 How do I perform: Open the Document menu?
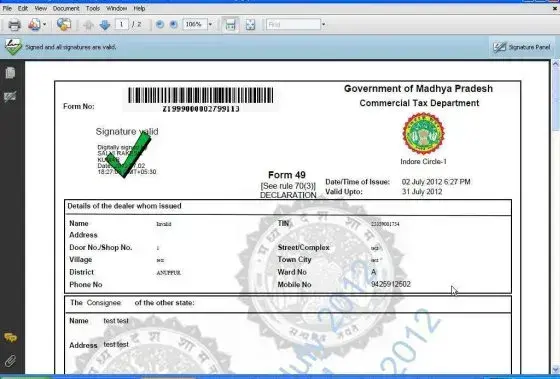66,8
